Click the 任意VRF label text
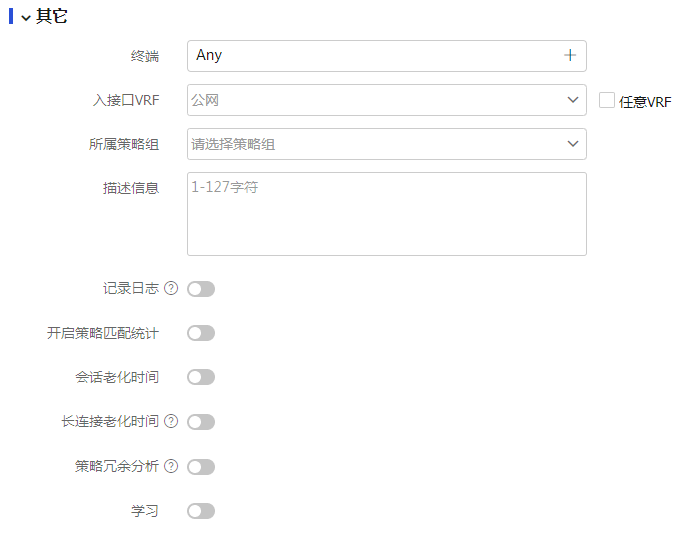This screenshot has width=691, height=543. (645, 102)
